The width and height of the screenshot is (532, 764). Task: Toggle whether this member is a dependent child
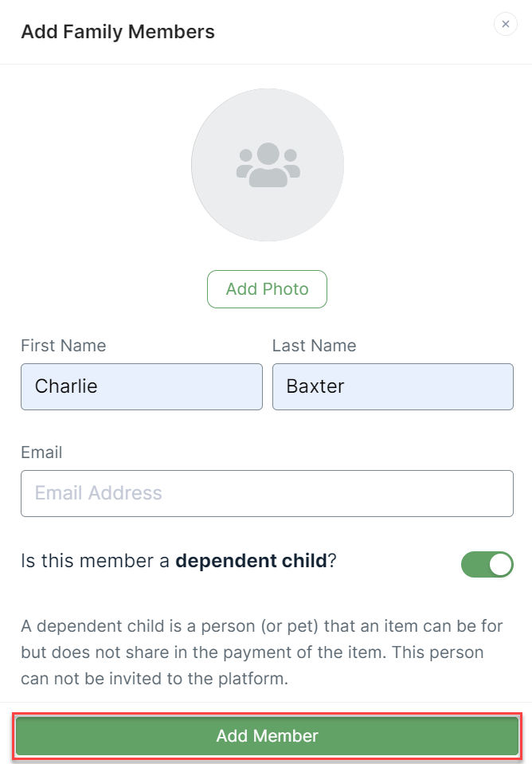(x=487, y=564)
